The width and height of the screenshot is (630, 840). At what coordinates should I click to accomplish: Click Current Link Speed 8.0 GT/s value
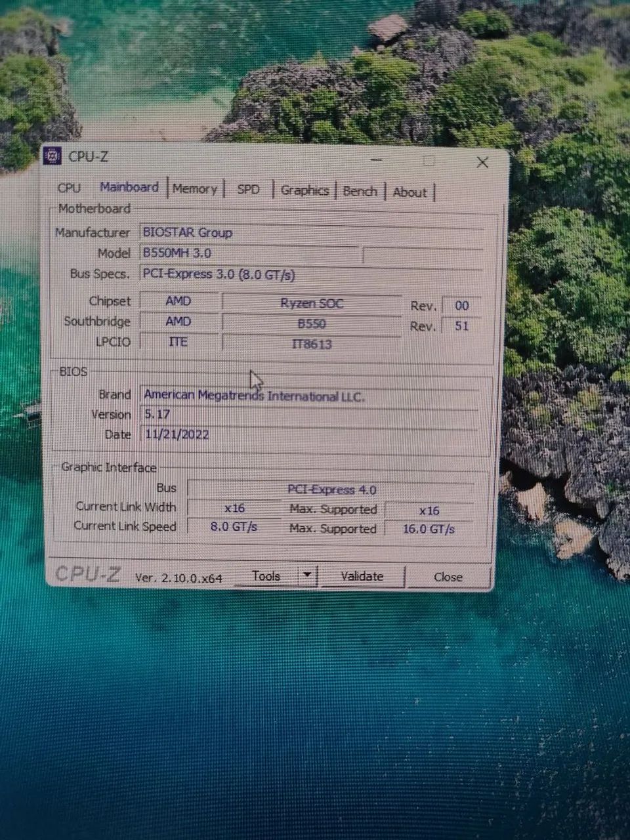click(x=234, y=526)
